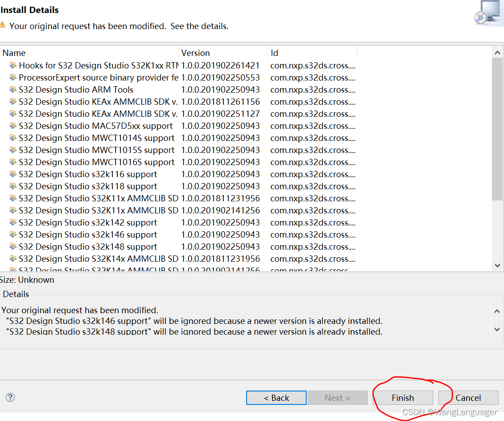Image resolution: width=504 pixels, height=421 pixels.
Task: Select 'Hooks for S32 Design Studio S32K1xx' row text
Action: click(98, 66)
